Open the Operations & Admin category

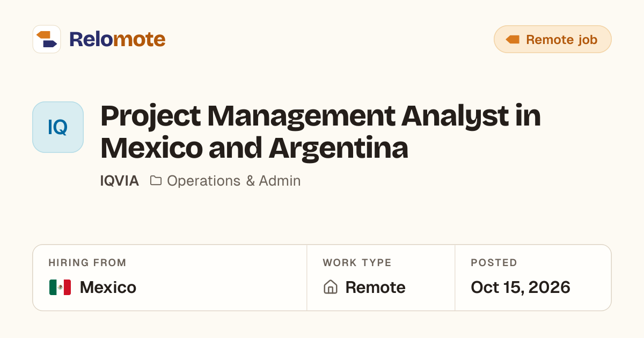click(x=233, y=181)
